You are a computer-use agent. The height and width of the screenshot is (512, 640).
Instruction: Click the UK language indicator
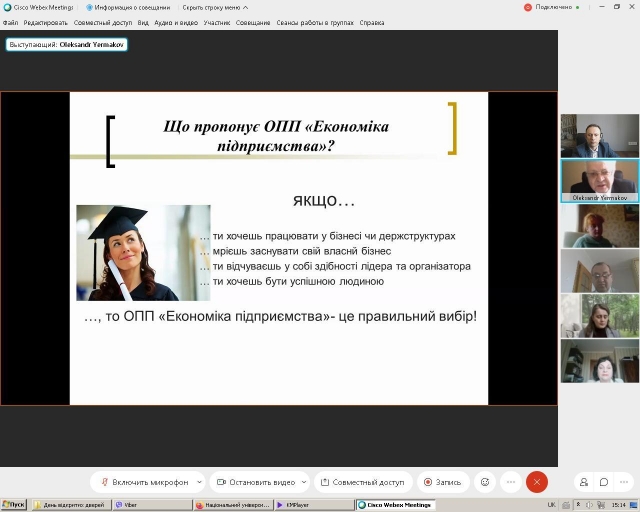[551, 505]
